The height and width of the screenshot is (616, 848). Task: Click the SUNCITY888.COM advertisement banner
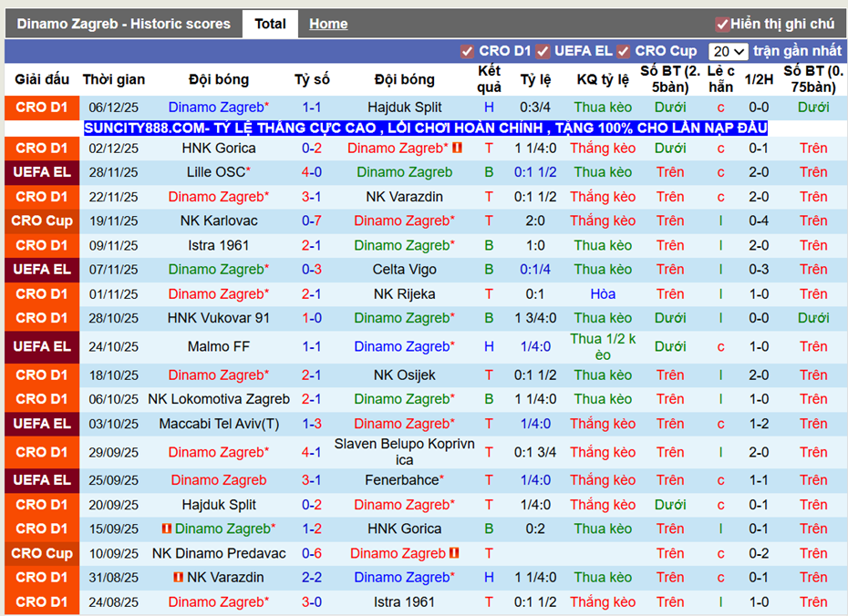(426, 128)
